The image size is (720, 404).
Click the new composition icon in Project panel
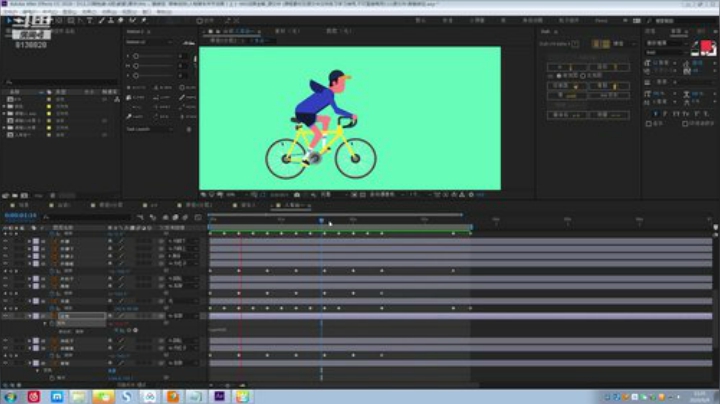(x=24, y=196)
